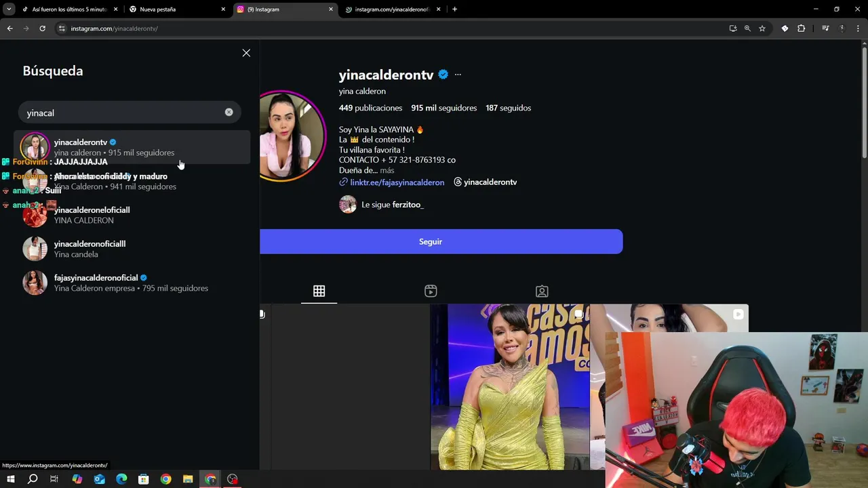Open linktr.ee/fajasyinacalderon link
This screenshot has width=868, height=488.
392,182
